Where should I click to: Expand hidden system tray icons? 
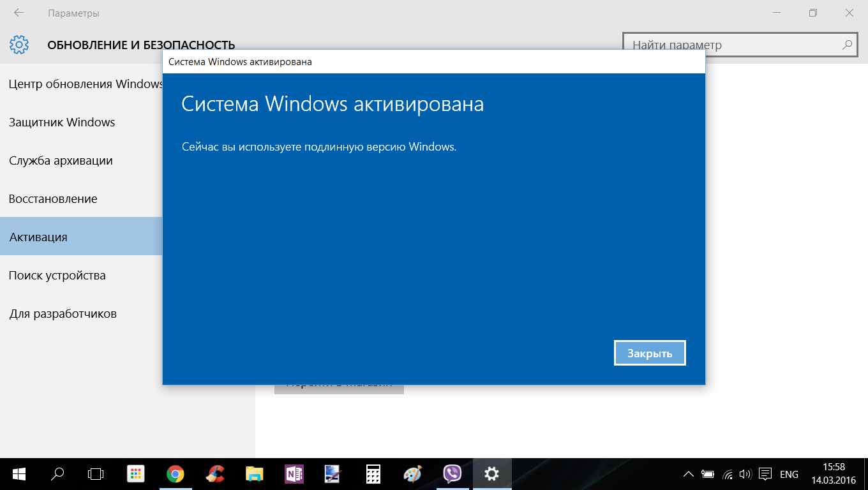689,474
